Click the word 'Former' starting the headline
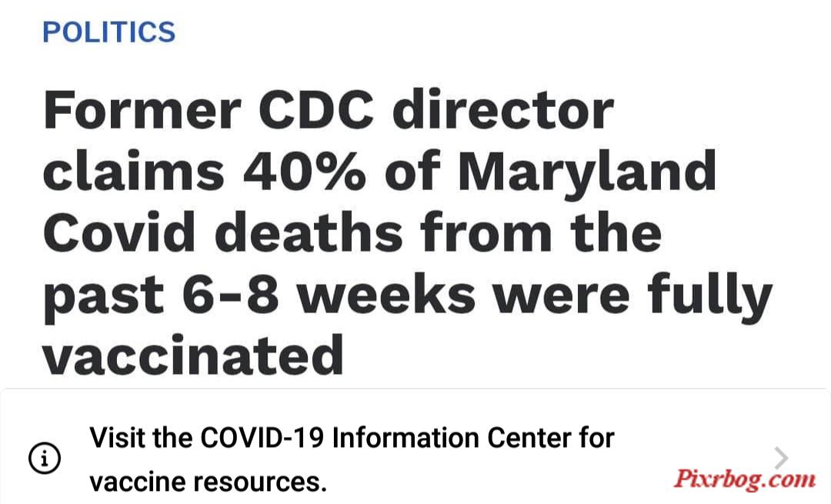 [x=142, y=110]
